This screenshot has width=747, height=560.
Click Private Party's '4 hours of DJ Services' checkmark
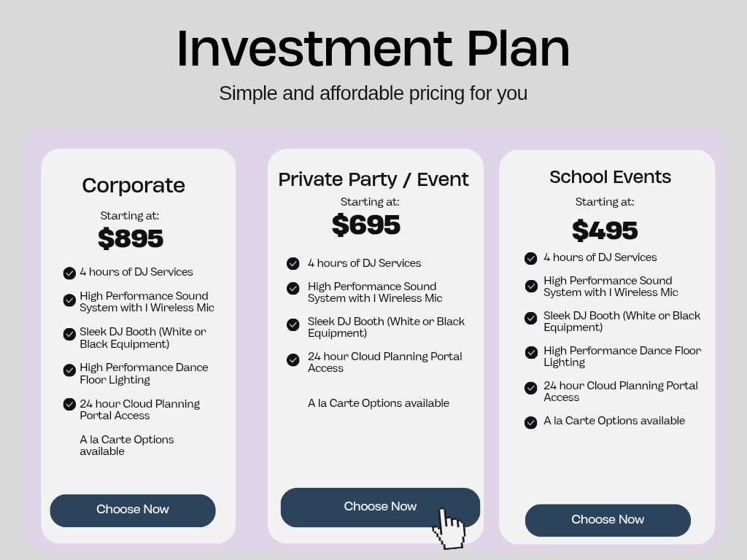click(293, 263)
